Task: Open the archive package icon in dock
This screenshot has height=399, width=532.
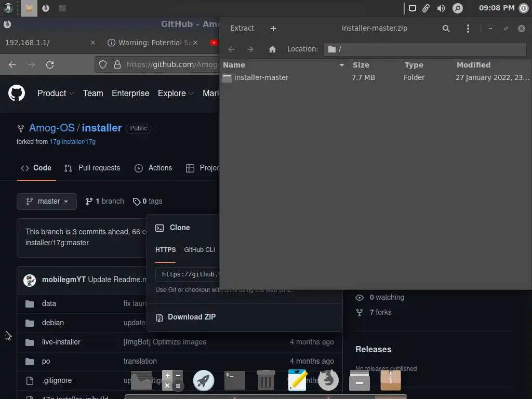Action: tap(391, 380)
